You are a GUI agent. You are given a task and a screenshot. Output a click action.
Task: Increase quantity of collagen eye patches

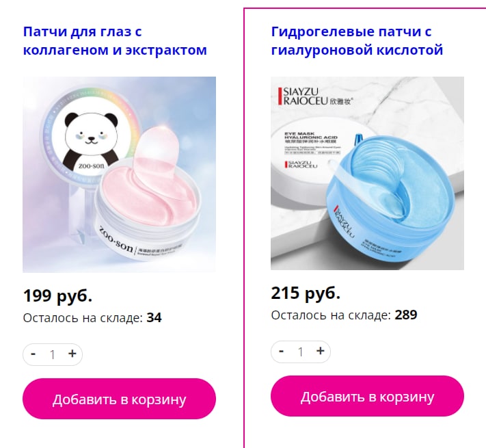(x=72, y=354)
